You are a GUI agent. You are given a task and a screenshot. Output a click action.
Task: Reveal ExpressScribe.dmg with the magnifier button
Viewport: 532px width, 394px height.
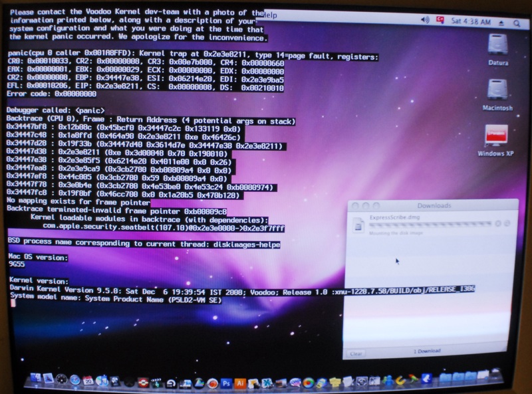tap(507, 223)
